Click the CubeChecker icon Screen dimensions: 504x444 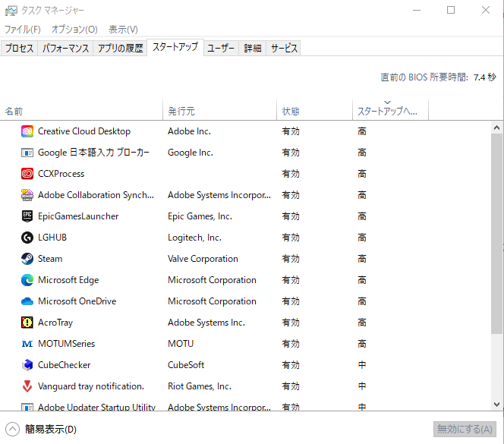[27, 365]
